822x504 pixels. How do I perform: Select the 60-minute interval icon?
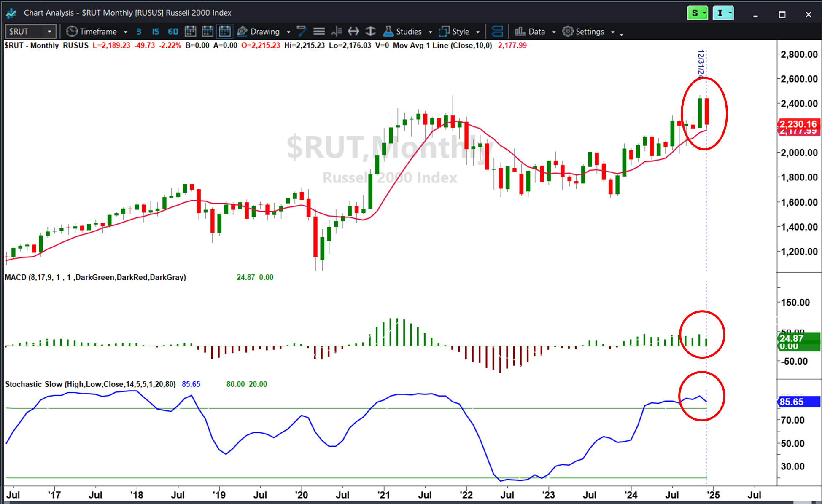(173, 32)
